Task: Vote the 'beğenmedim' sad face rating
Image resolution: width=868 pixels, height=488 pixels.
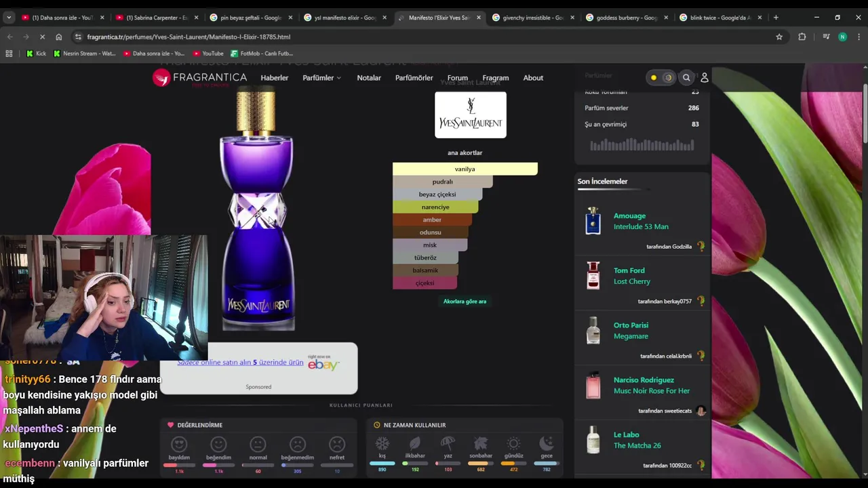Action: 297,445
